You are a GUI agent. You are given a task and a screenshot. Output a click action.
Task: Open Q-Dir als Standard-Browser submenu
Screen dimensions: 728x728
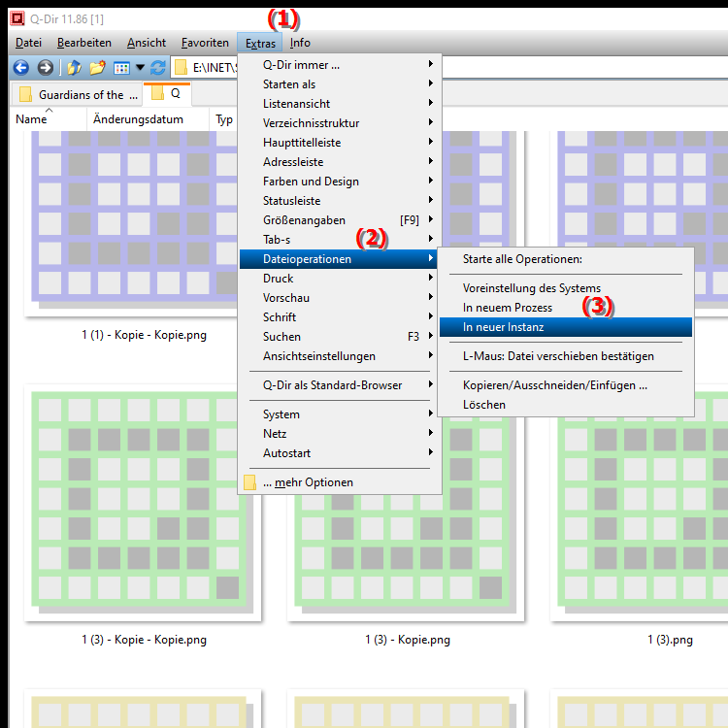click(x=340, y=385)
